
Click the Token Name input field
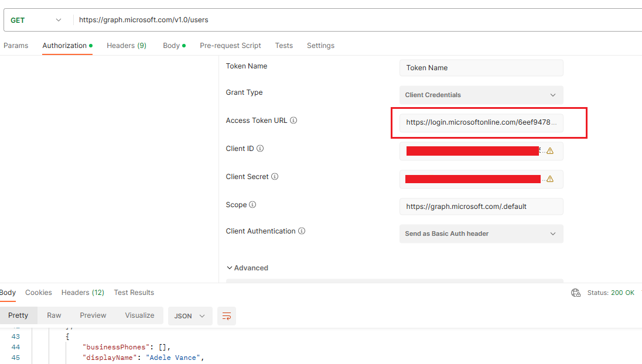click(481, 68)
